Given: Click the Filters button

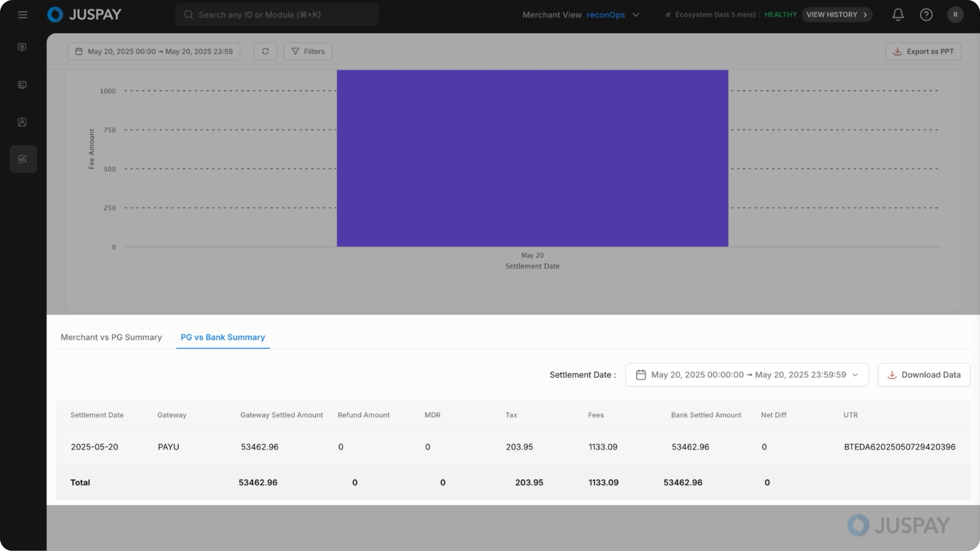Looking at the screenshot, I should click(x=308, y=51).
